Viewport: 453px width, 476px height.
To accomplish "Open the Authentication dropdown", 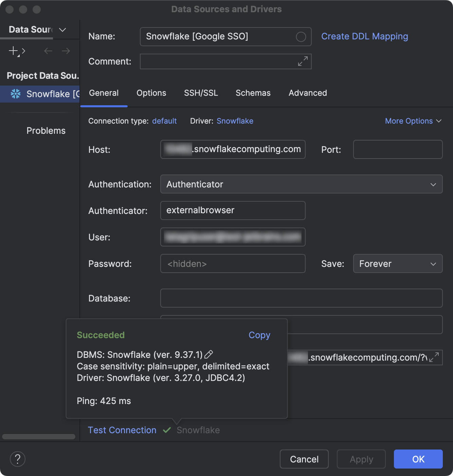I will click(433, 184).
